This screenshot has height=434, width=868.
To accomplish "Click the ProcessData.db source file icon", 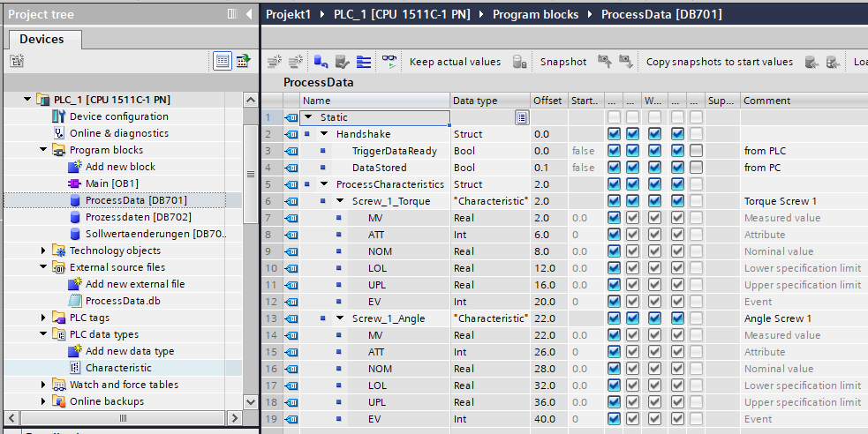I will pos(75,301).
